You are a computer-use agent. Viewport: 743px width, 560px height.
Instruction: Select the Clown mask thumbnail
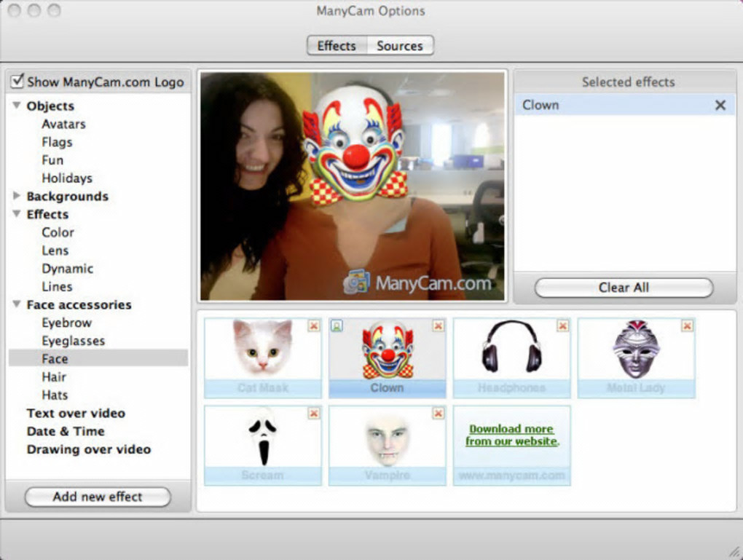pos(387,358)
